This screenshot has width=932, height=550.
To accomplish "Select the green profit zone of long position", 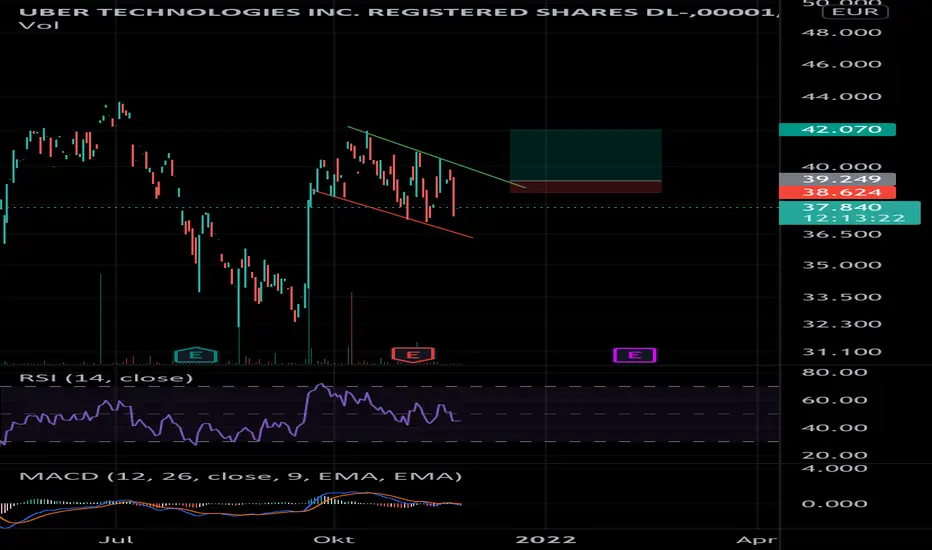I will 585,155.
